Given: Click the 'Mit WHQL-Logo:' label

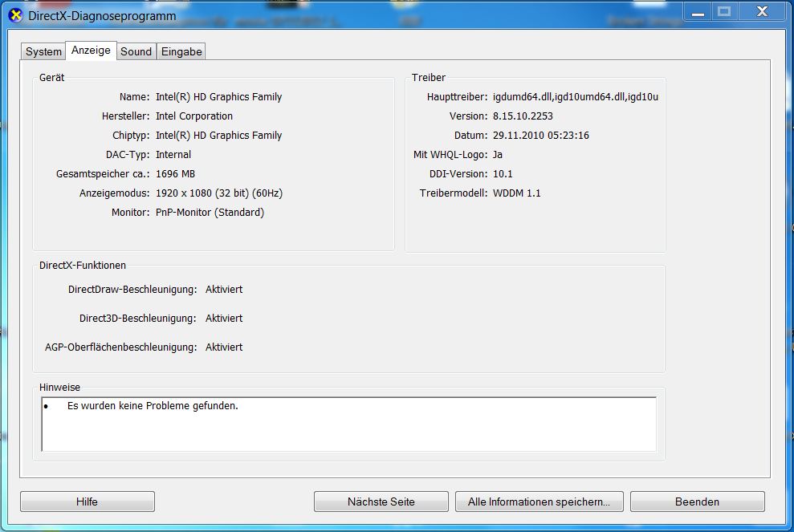Looking at the screenshot, I should click(450, 154).
